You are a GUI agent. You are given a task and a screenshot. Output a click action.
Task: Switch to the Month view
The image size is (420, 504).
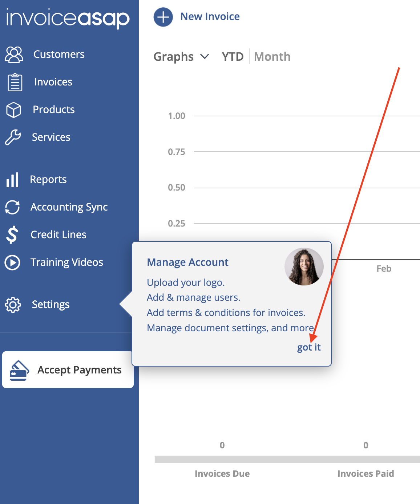pos(272,56)
